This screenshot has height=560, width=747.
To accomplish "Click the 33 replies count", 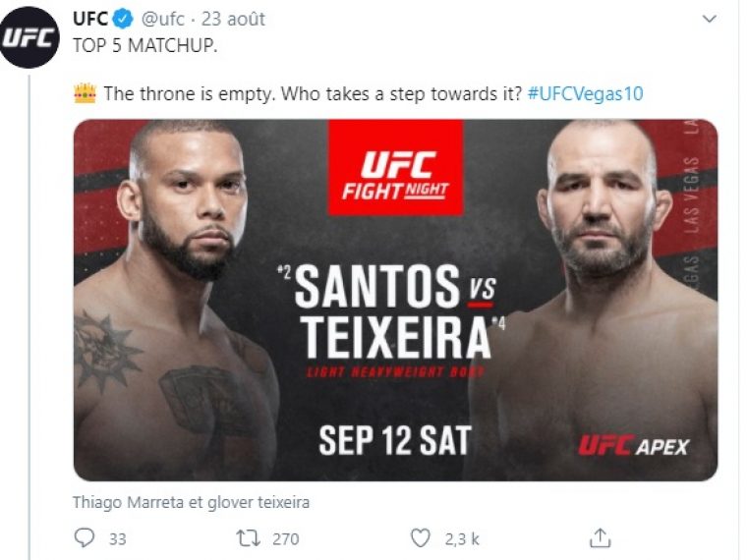I will pos(118,539).
